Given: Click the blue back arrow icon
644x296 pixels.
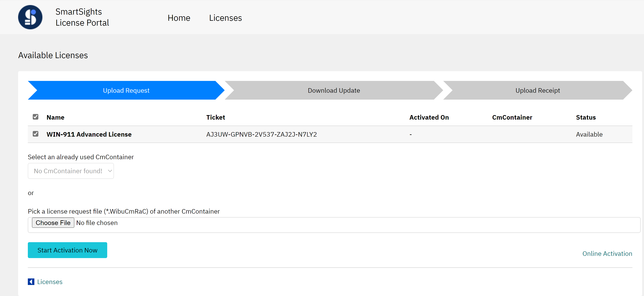Looking at the screenshot, I should click(x=31, y=281).
